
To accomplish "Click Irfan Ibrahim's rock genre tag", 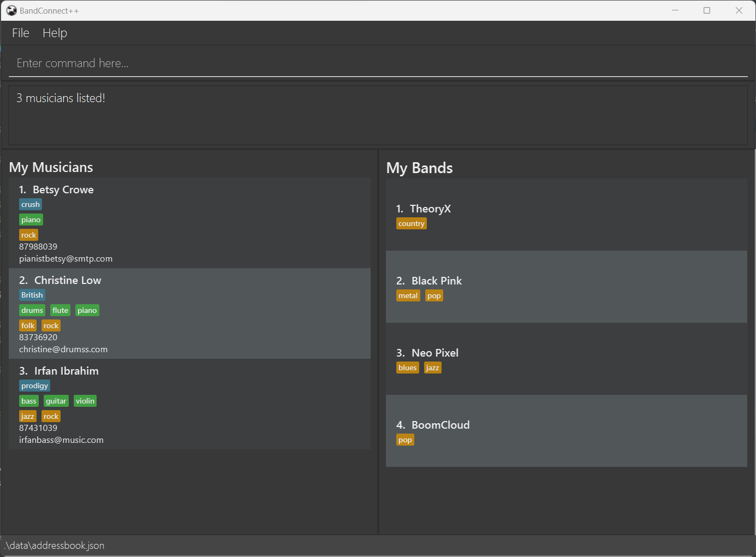I will click(51, 417).
